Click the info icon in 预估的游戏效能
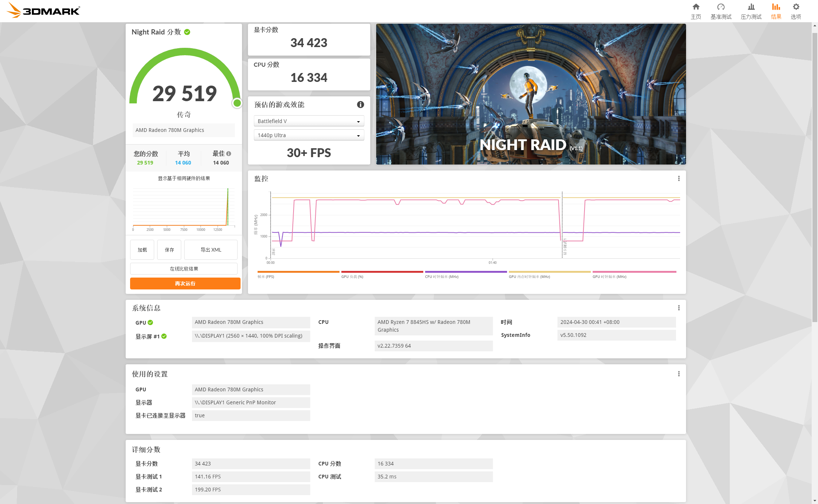 click(360, 105)
